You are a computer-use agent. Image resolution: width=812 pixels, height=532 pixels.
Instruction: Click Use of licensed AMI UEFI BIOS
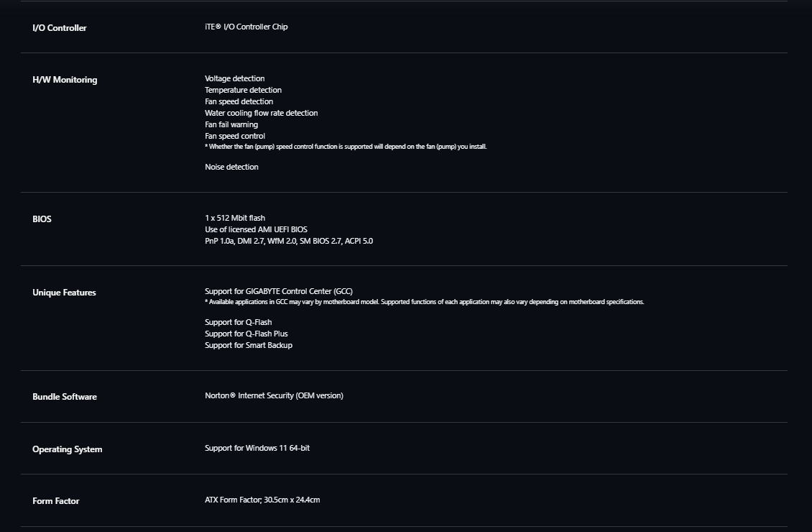(256, 229)
